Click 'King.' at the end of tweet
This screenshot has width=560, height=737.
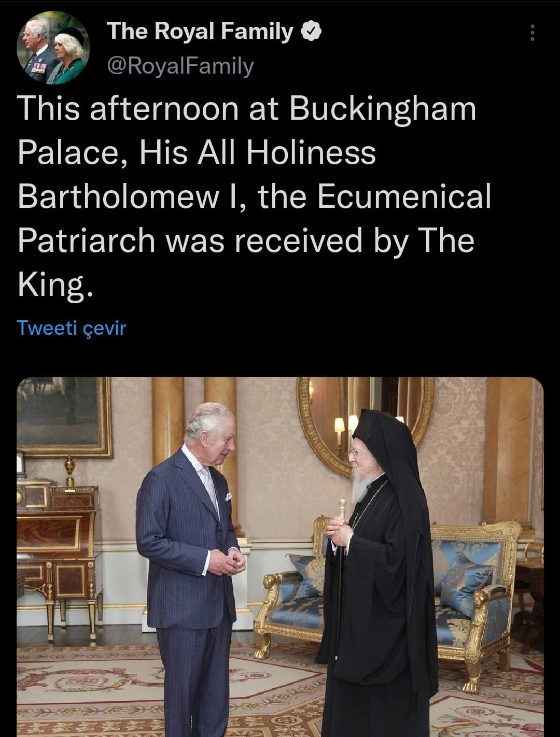coord(55,286)
